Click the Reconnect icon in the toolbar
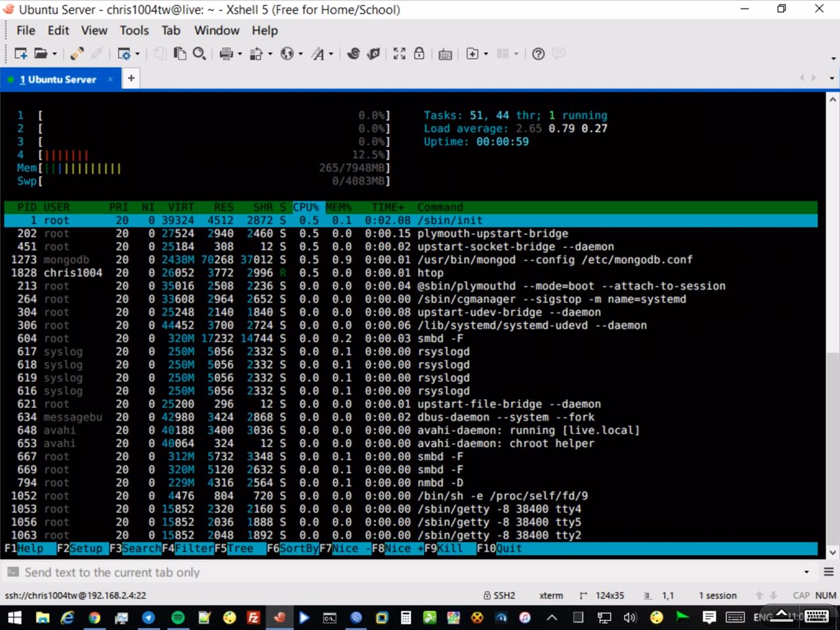Viewport: 840px width, 630px height. [x=77, y=54]
